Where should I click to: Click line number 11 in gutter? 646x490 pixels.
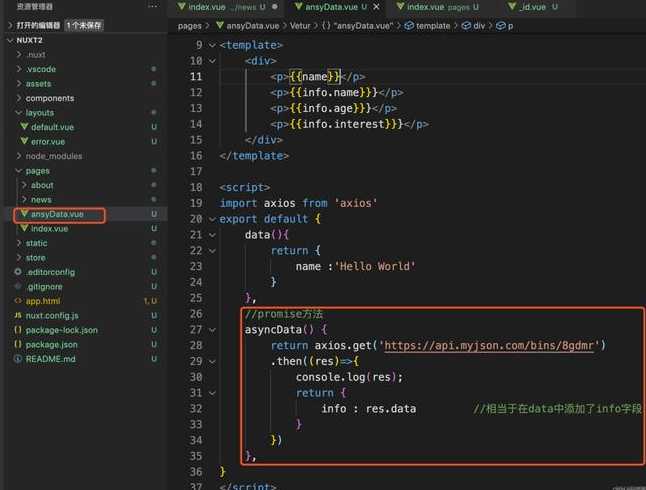(196, 77)
